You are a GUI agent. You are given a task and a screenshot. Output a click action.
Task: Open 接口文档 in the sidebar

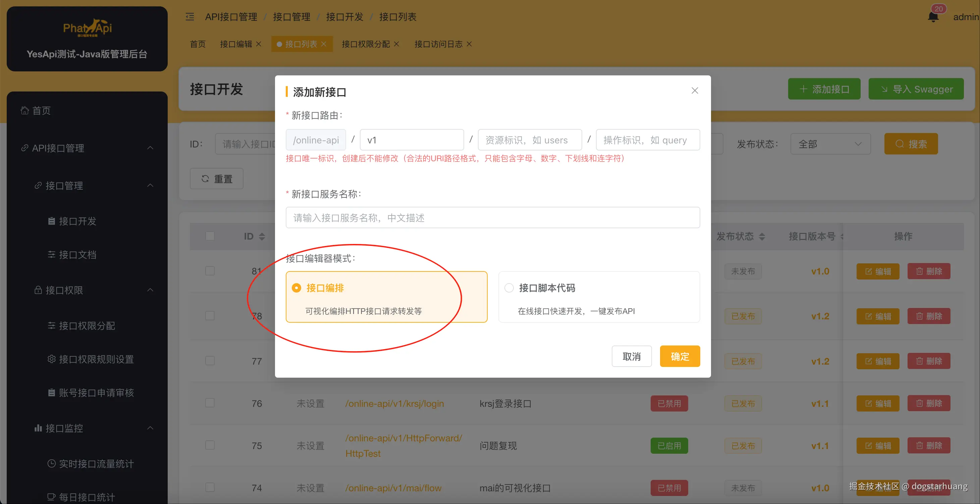pyautogui.click(x=77, y=255)
